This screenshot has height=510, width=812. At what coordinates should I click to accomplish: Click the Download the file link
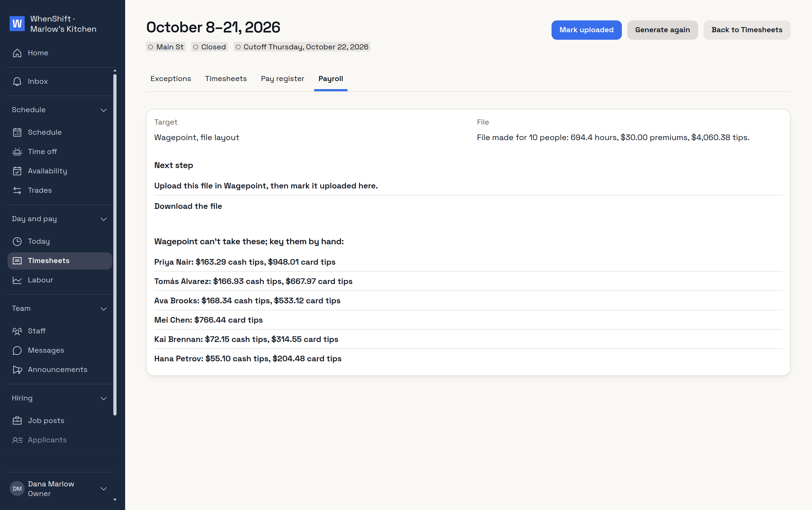coord(188,206)
